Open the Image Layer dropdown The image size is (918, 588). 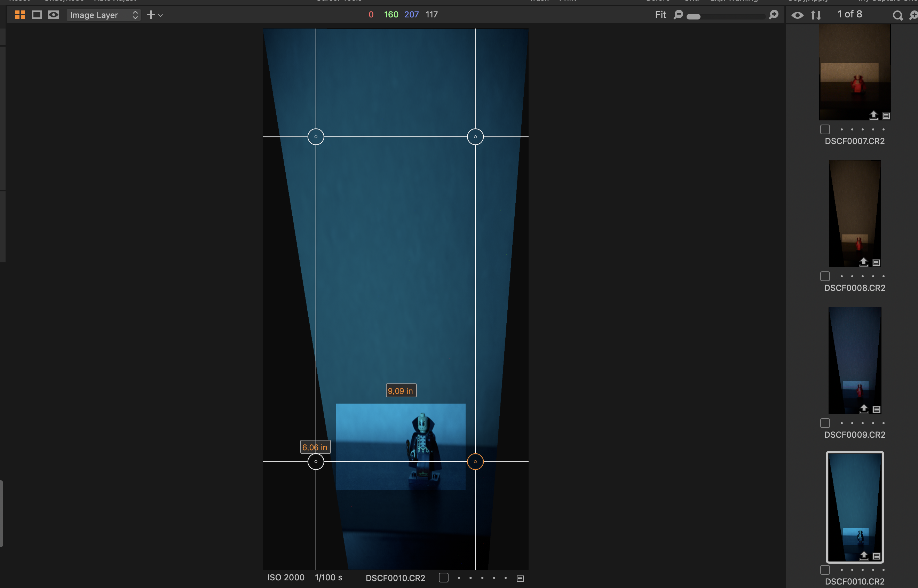103,15
